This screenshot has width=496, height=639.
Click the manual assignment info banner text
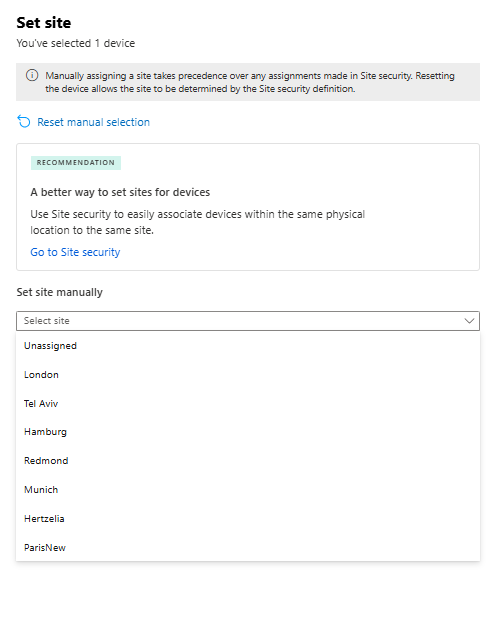pos(250,82)
